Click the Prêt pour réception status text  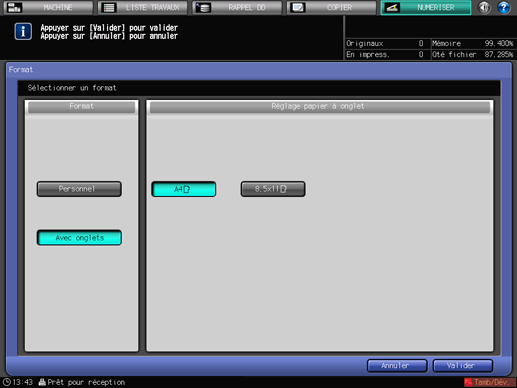pos(86,382)
